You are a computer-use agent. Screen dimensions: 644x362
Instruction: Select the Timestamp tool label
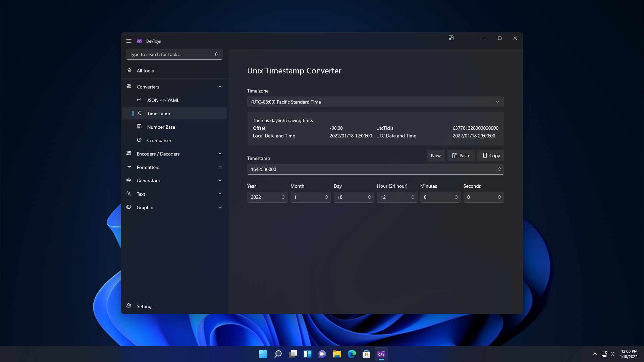pyautogui.click(x=159, y=114)
